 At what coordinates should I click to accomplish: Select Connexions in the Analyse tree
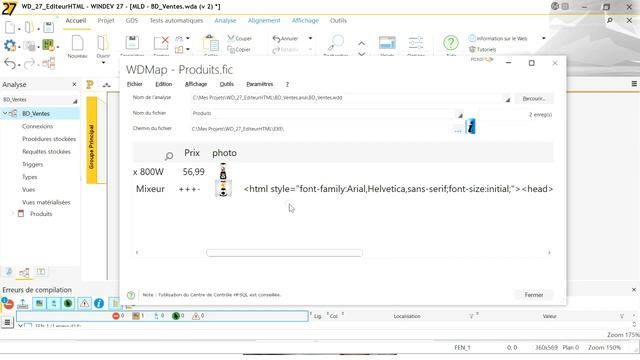(38, 126)
